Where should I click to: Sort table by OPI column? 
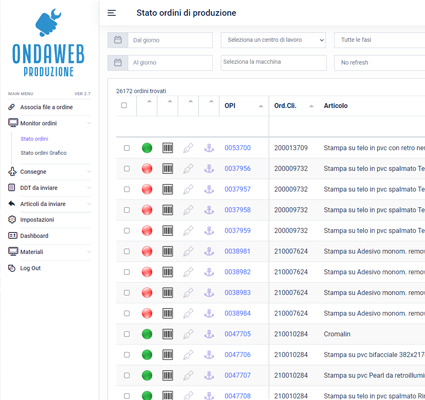pos(244,106)
